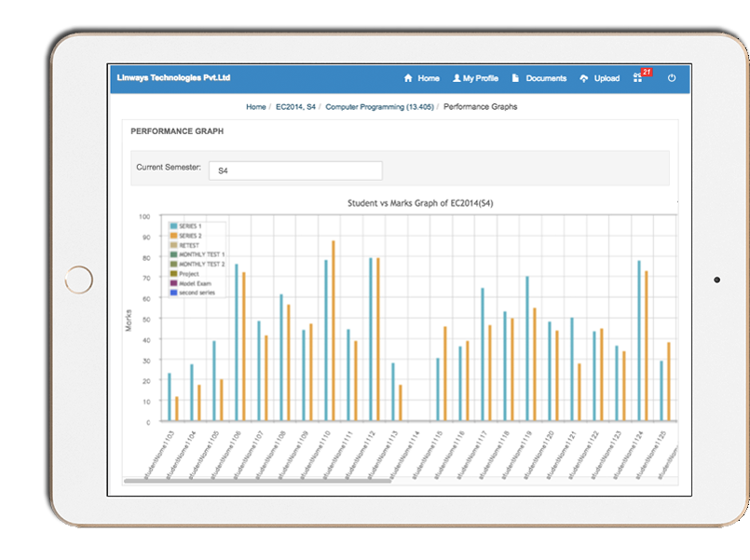Click the PERFORMANCE GRAPH panel heading

click(177, 131)
